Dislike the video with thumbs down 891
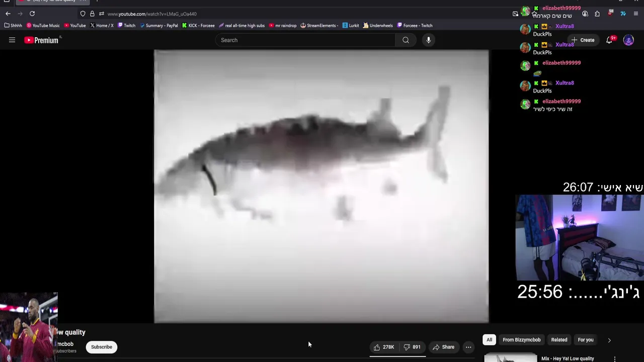Screen dimensions: 644x362 (412, 347)
